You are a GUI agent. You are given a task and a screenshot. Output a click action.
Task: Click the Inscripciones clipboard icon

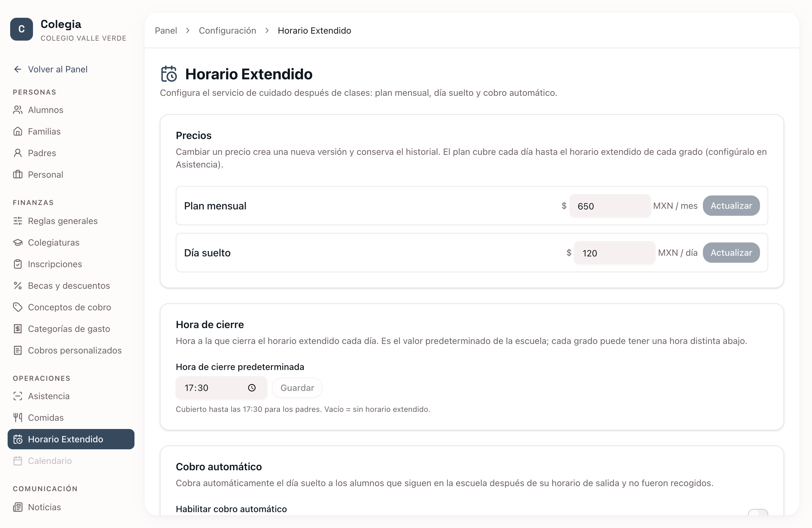pos(18,264)
